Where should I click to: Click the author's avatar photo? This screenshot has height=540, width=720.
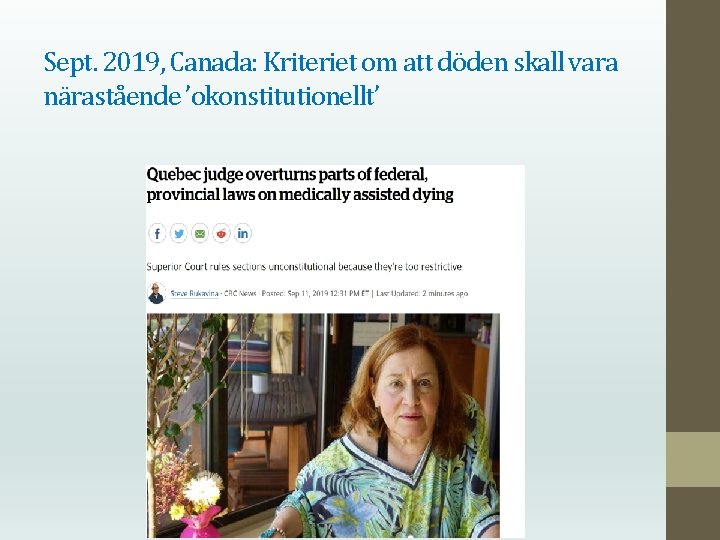point(157,293)
